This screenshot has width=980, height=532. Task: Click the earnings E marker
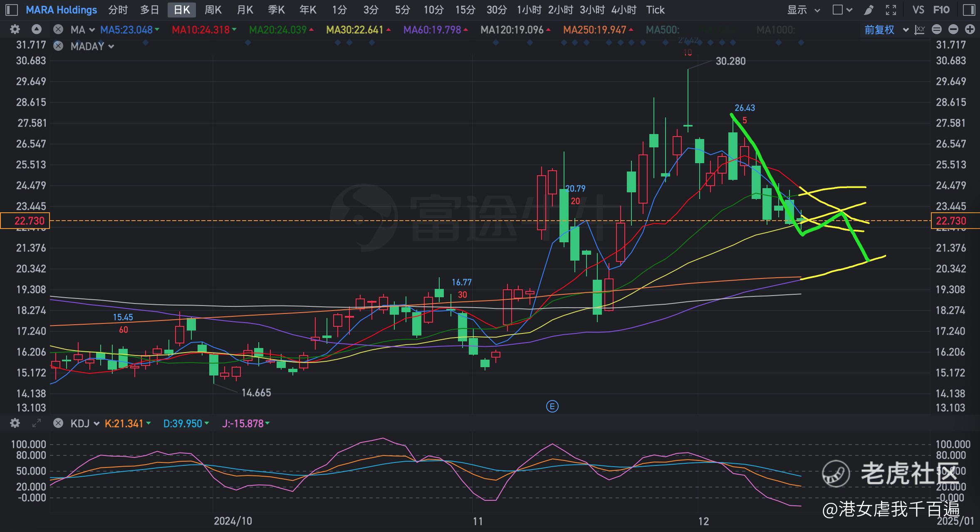point(552,406)
